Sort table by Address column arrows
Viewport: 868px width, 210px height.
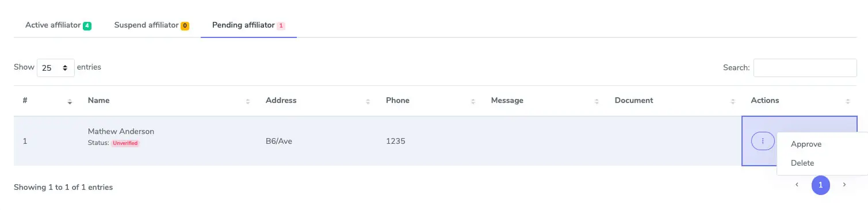coord(368,101)
